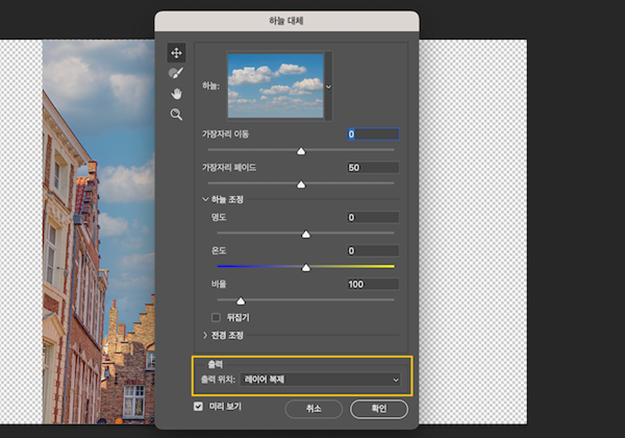Click the 온도 value field
The width and height of the screenshot is (625, 438).
[x=373, y=251]
